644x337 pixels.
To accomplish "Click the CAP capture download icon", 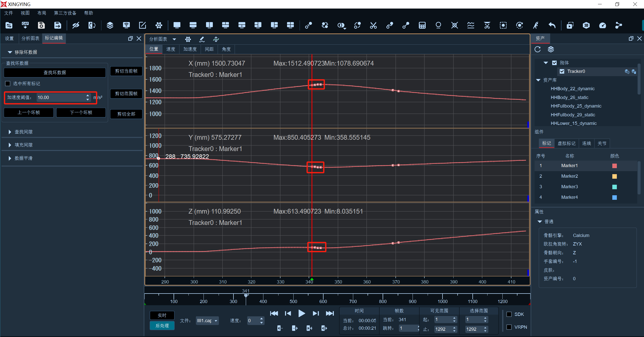I will pyautogui.click(x=25, y=25).
